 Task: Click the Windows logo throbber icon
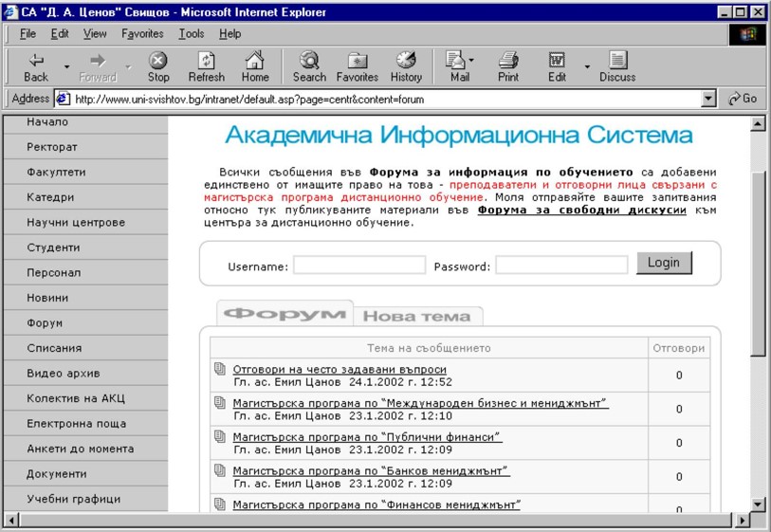tap(747, 34)
